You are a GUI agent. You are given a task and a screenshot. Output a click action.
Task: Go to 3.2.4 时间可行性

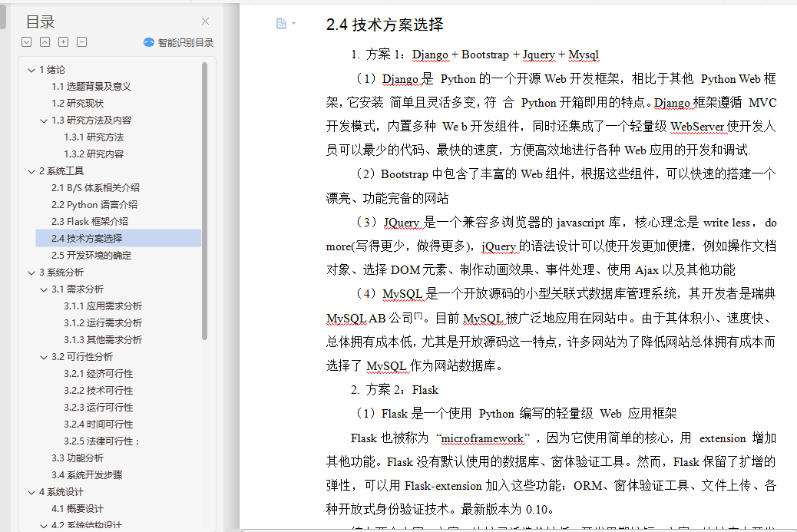98,425
